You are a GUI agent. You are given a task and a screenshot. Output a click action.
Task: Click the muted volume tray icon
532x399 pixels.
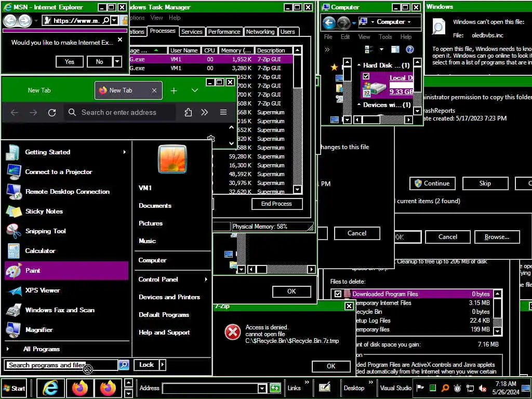tap(483, 388)
